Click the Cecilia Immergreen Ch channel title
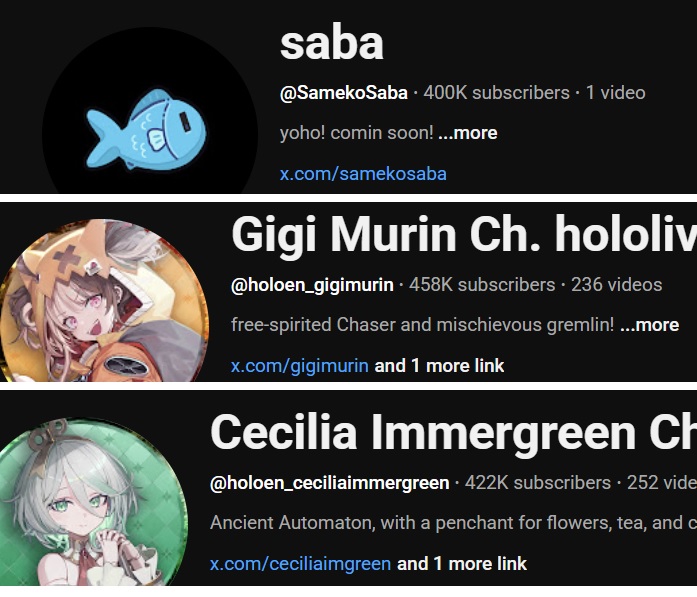The height and width of the screenshot is (597, 697). 453,433
